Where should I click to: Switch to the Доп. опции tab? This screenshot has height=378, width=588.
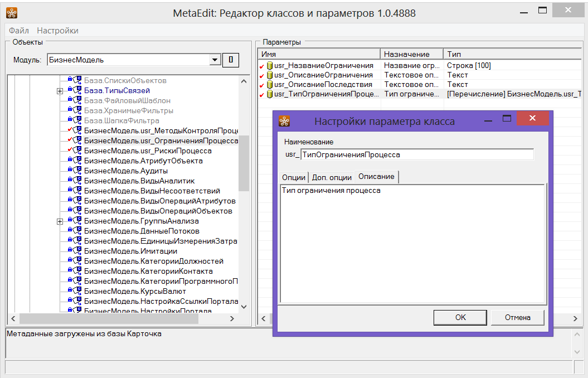click(332, 177)
